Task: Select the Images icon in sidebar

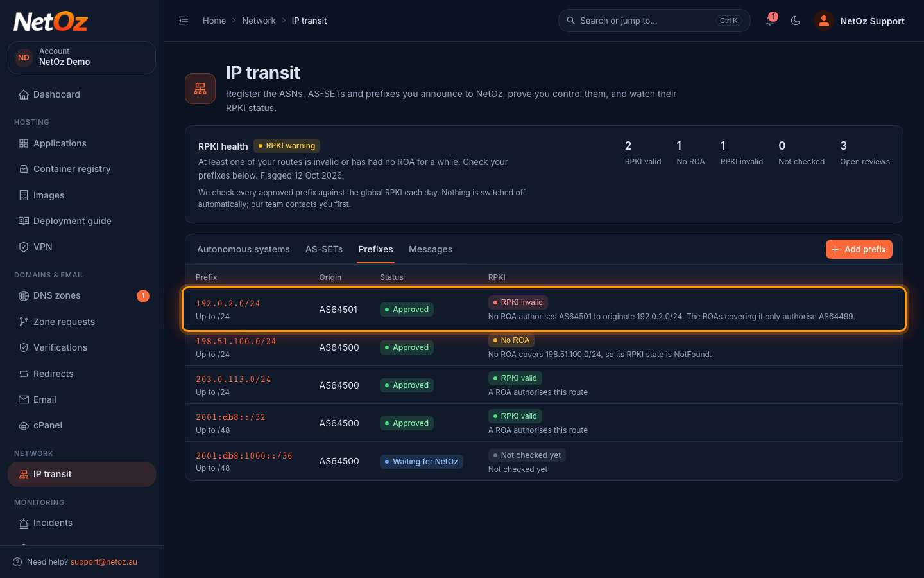Action: tap(24, 195)
